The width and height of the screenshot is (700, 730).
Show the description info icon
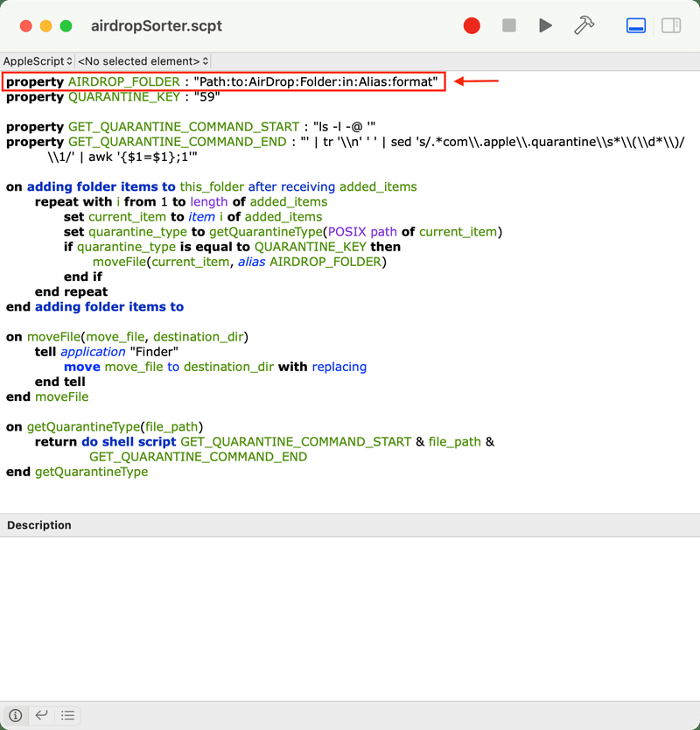coord(16,715)
